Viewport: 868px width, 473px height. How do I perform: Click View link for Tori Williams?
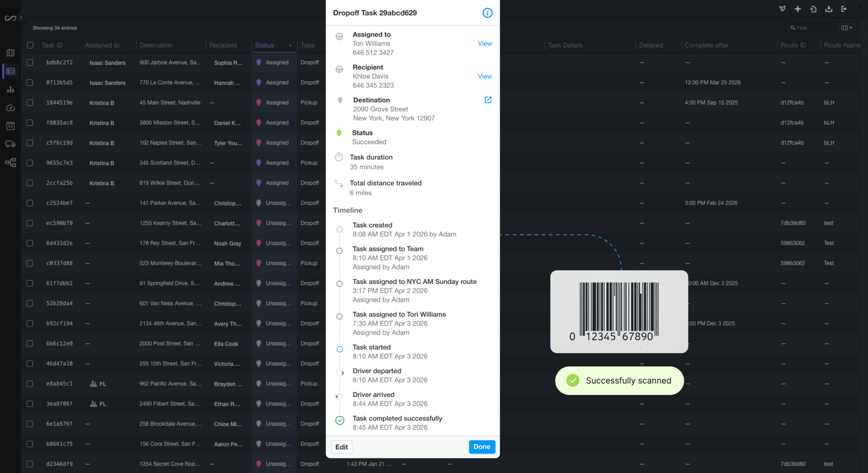[485, 44]
